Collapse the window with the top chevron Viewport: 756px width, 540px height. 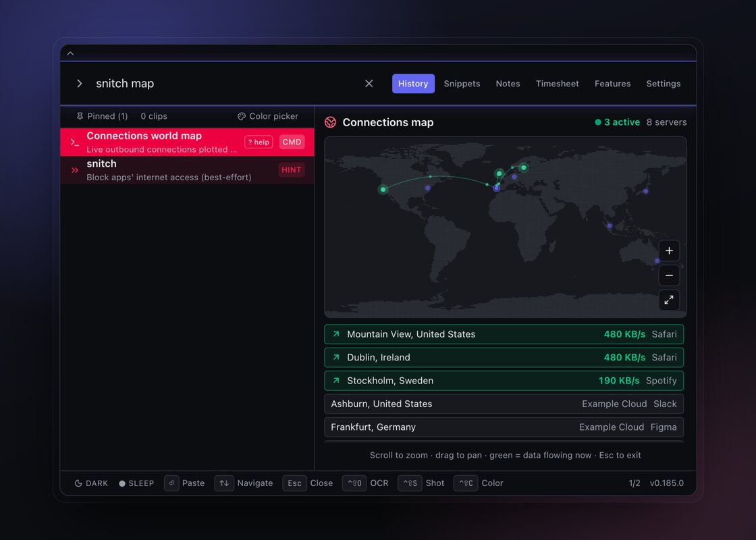click(70, 53)
